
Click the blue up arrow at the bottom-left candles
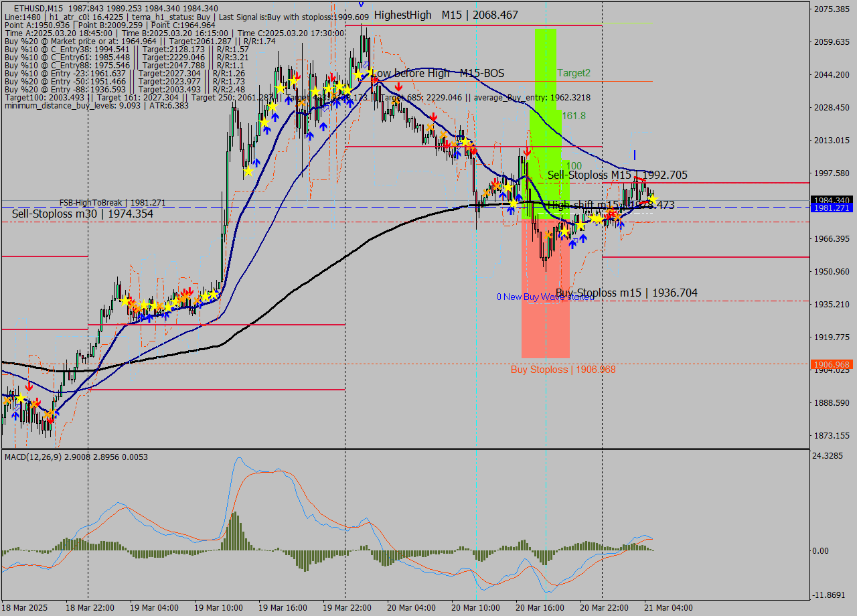[15, 416]
